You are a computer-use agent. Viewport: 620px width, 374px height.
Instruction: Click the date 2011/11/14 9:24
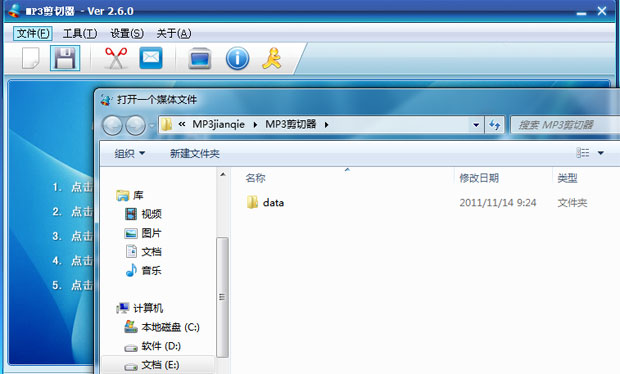tap(498, 203)
